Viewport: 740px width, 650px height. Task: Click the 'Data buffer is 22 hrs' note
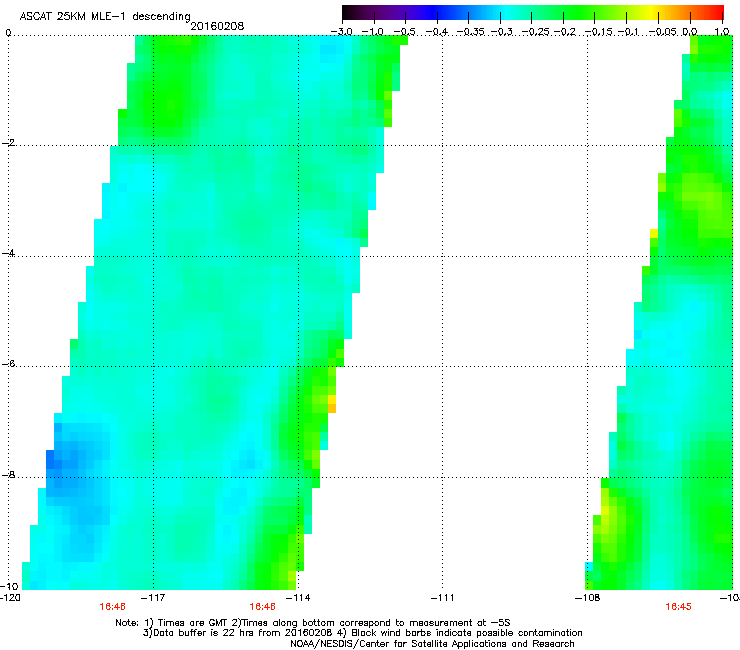tap(362, 633)
